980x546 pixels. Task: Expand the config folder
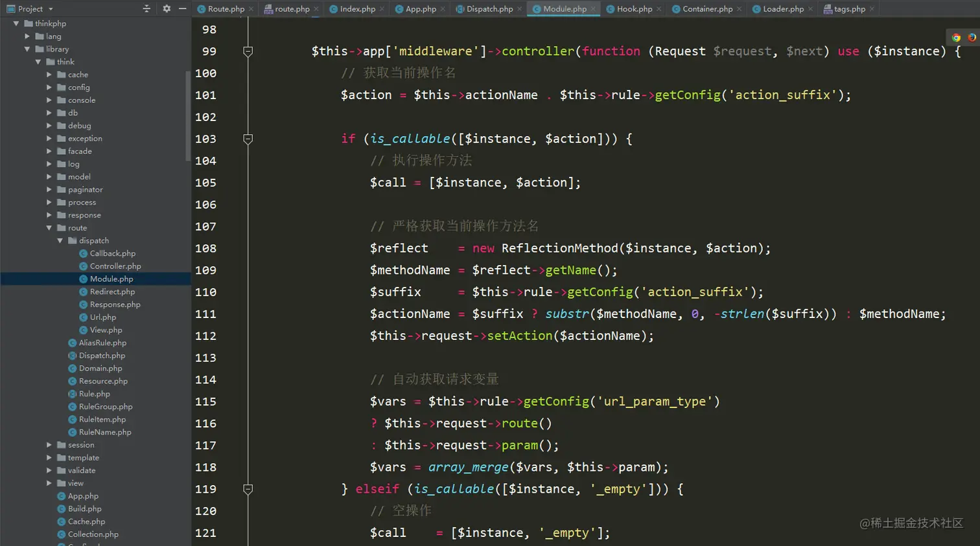click(x=49, y=87)
